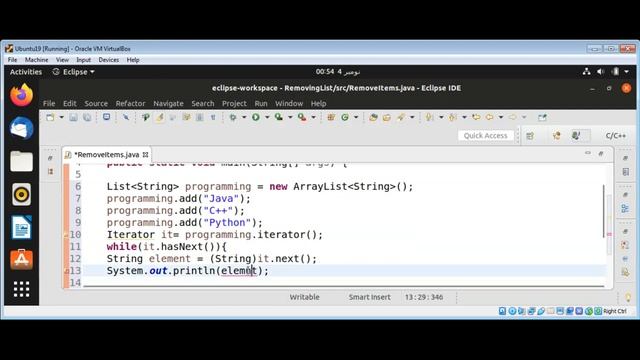The image size is (640, 360).
Task: Click the volume icon in top bar
Action: [600, 72]
